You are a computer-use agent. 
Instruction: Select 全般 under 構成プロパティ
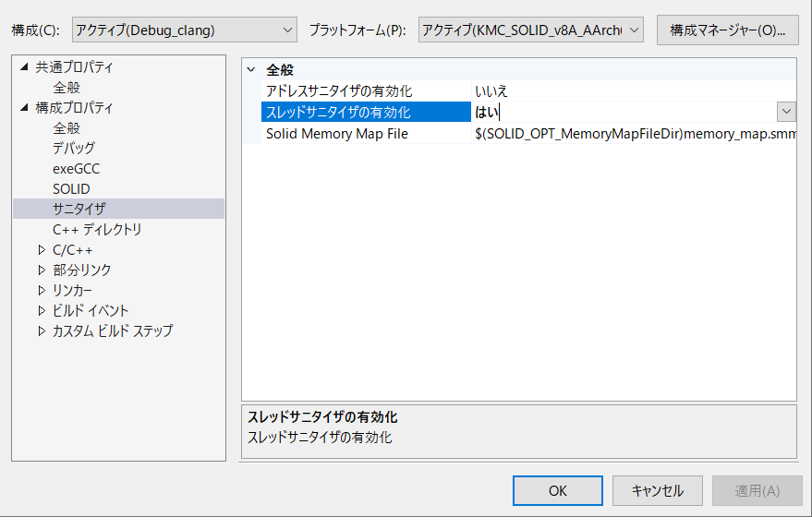(x=67, y=128)
